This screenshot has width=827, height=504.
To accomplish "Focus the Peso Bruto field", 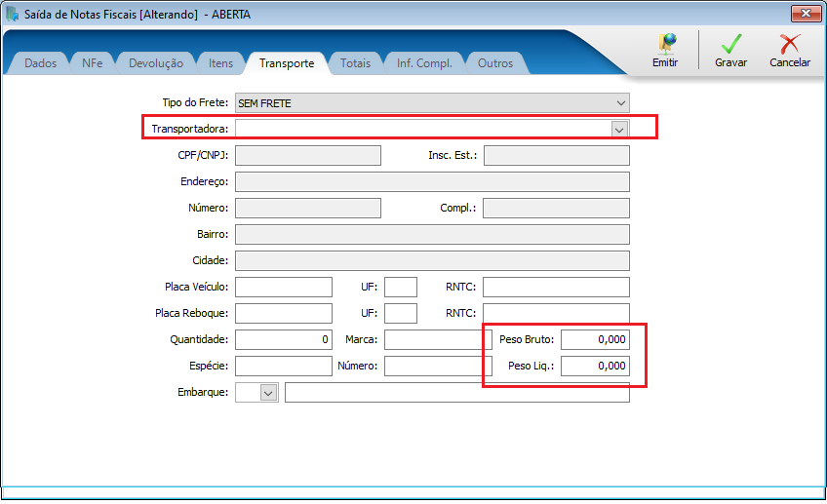I will [595, 339].
